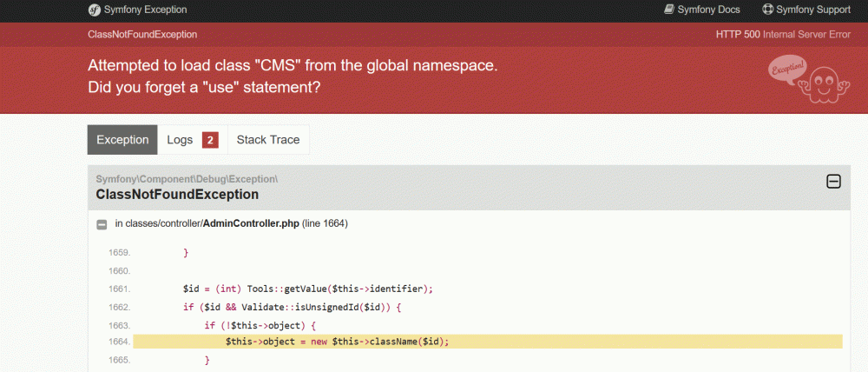Click the HTTP 500 Internal Server Error text
The height and width of the screenshot is (372, 868).
[783, 35]
